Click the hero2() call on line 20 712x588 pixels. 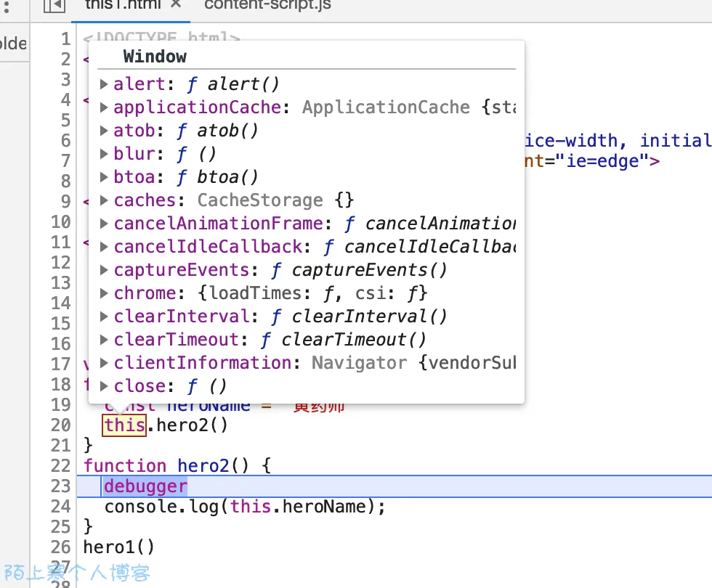[192, 425]
